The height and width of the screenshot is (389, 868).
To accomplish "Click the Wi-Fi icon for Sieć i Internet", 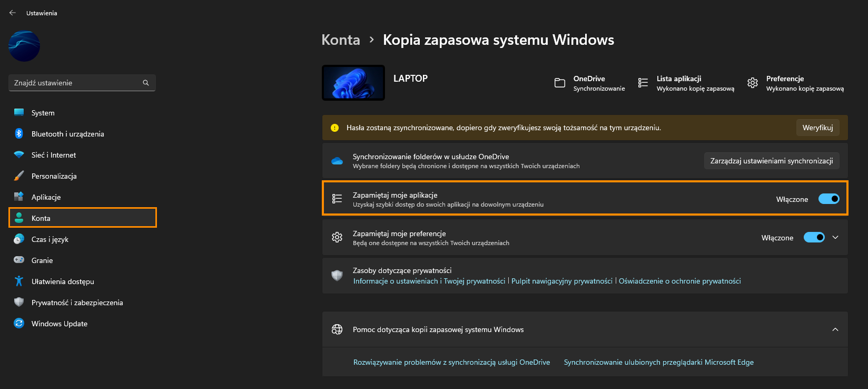I will [x=19, y=154].
